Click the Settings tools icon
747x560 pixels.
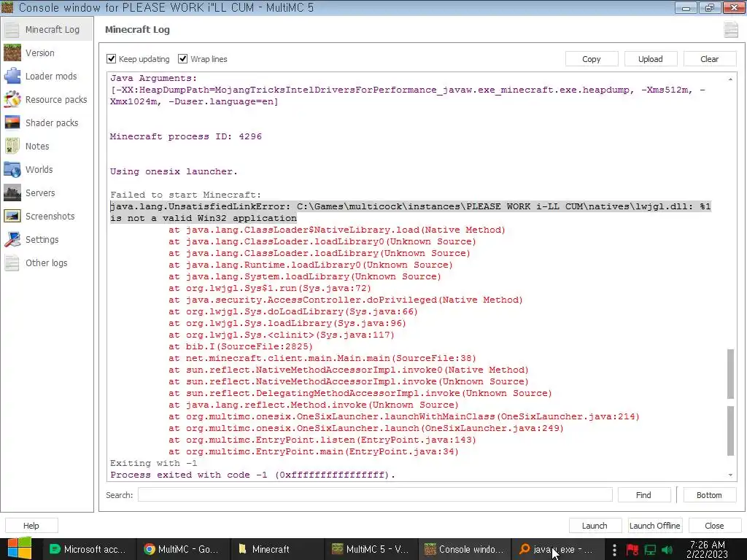tap(12, 239)
